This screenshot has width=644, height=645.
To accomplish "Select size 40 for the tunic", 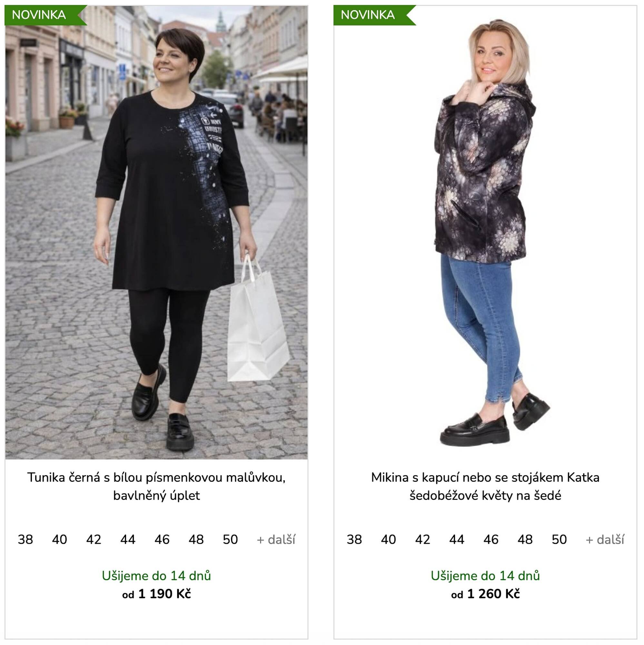I will click(x=59, y=540).
